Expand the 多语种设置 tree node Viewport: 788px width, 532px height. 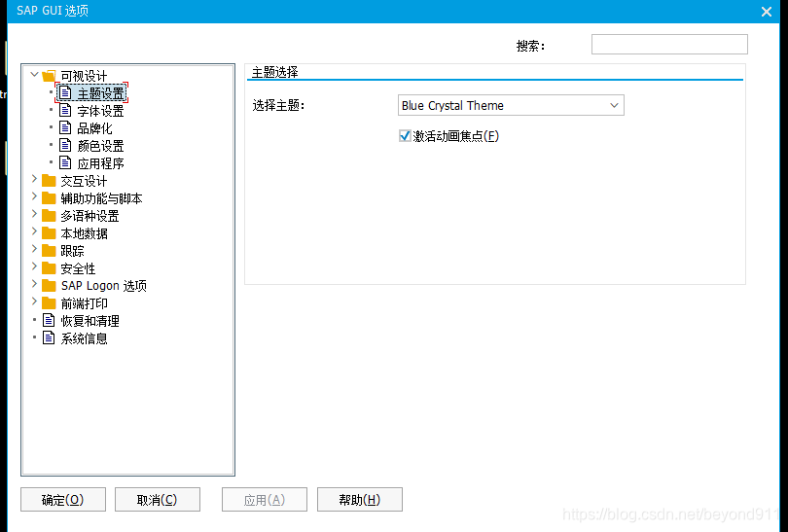pos(34,214)
